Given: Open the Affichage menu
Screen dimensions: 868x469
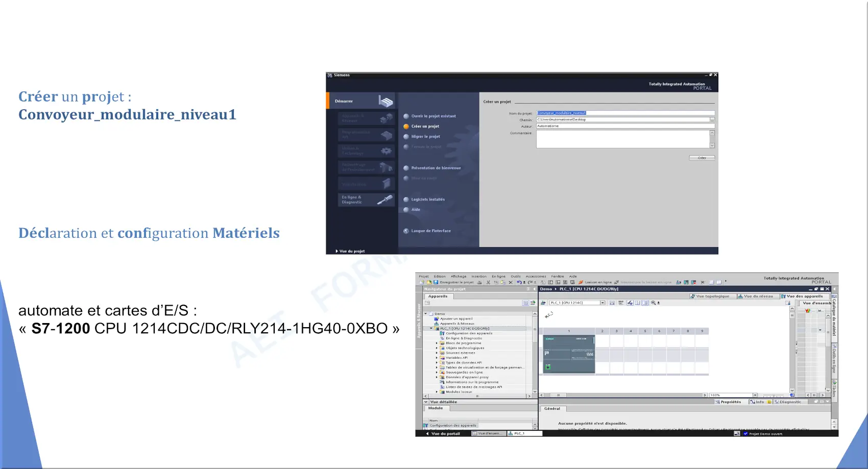Looking at the screenshot, I should 459,276.
